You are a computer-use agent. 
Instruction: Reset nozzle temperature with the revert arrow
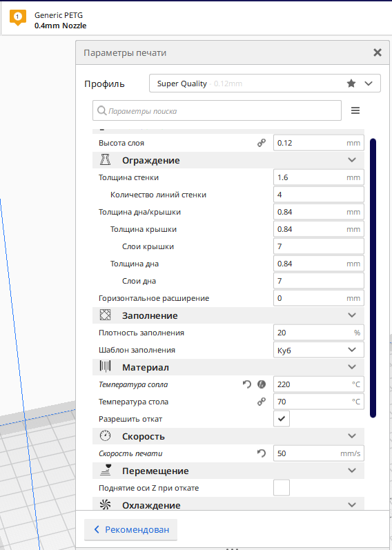(247, 384)
